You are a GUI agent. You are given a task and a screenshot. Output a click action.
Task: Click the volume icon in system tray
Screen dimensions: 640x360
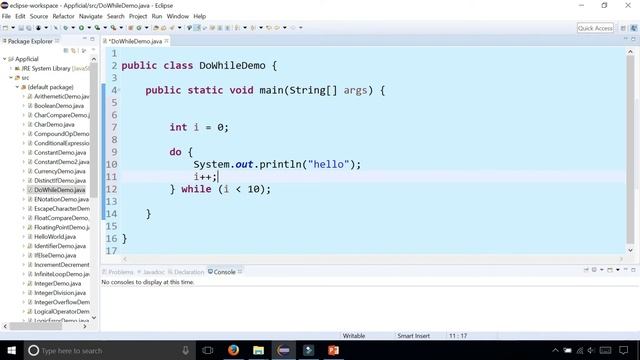click(591, 350)
